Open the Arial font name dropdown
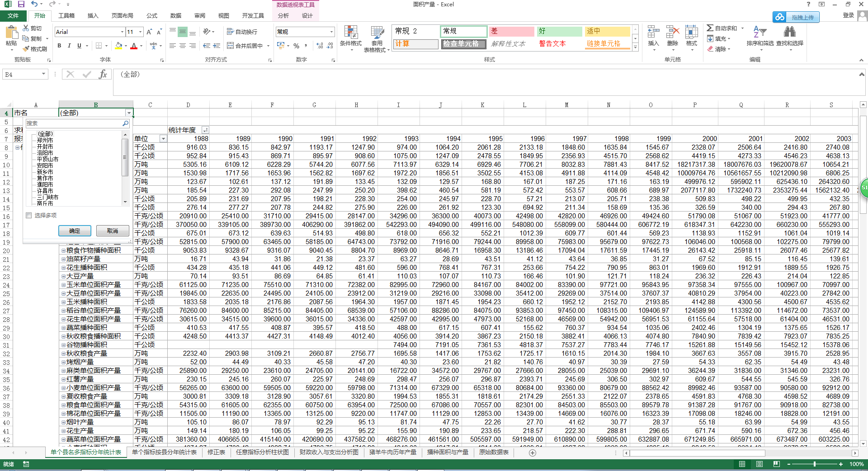 [122, 32]
